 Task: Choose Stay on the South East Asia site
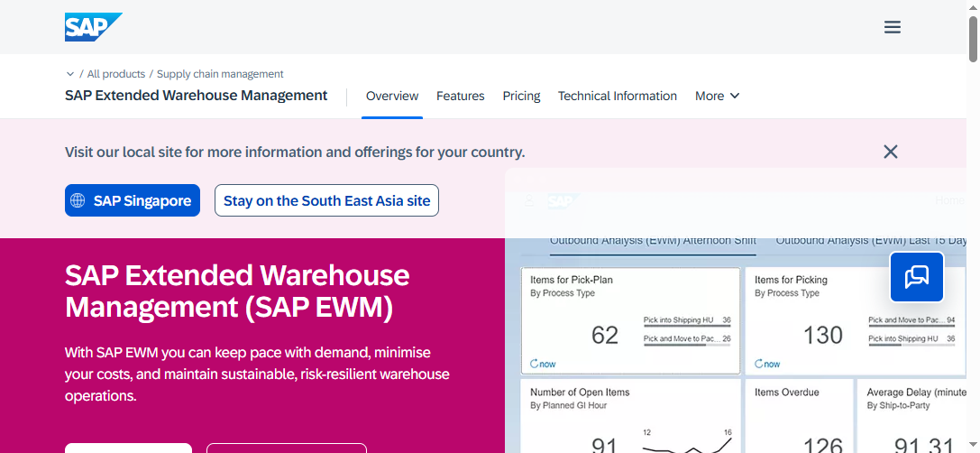[327, 200]
